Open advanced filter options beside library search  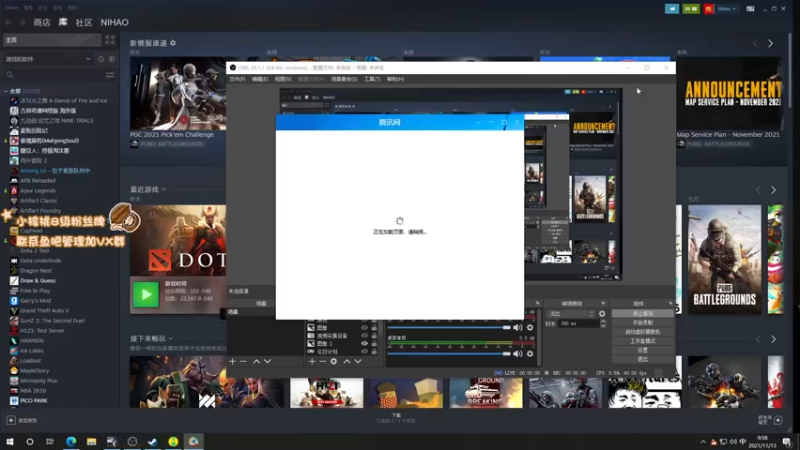click(110, 75)
